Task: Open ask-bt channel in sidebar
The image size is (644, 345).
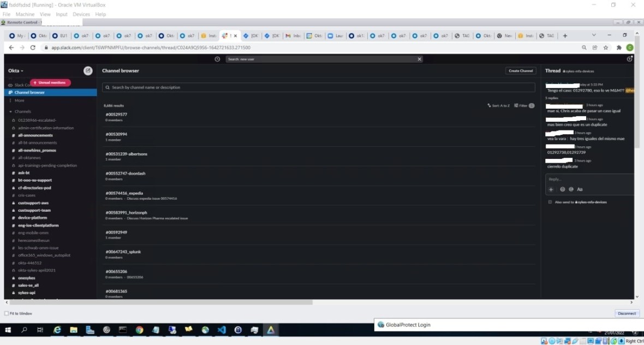Action: (24, 173)
